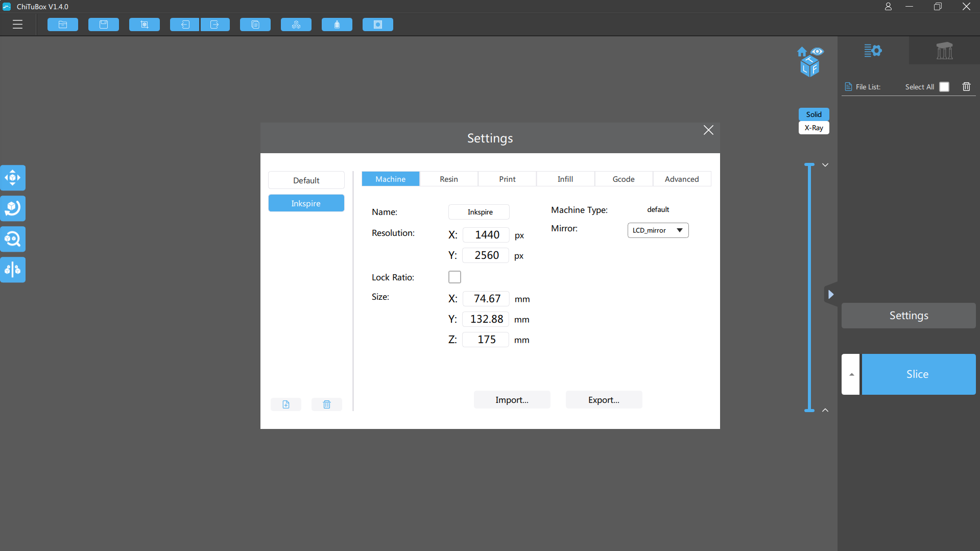Screen dimensions: 980x551
Task: Open the slice settings panel tab icon
Action: coord(873,51)
